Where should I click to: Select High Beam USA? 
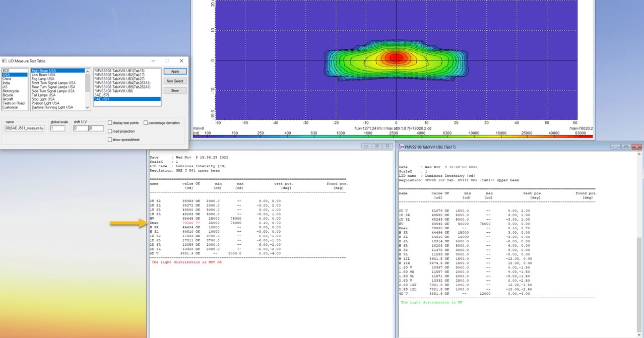tap(58, 71)
